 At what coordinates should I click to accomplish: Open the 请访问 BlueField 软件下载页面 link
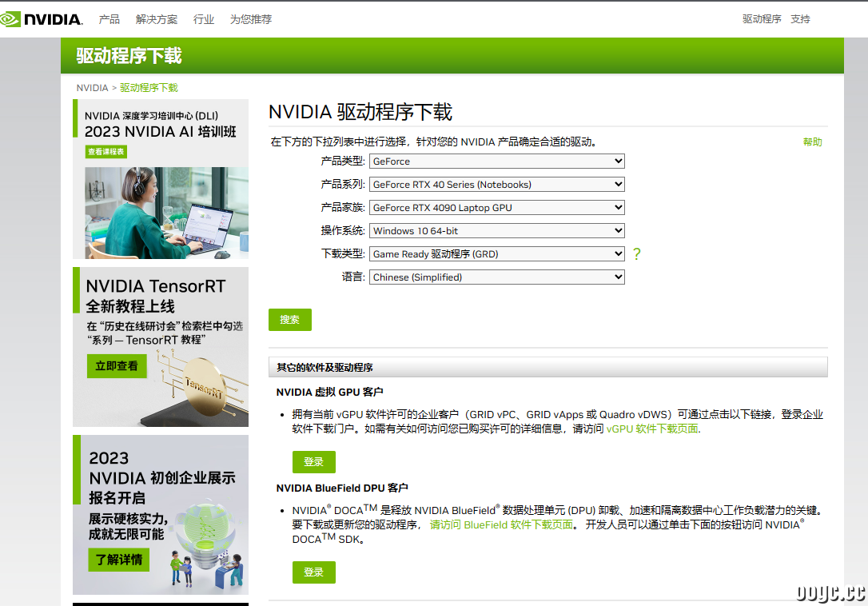click(x=501, y=524)
